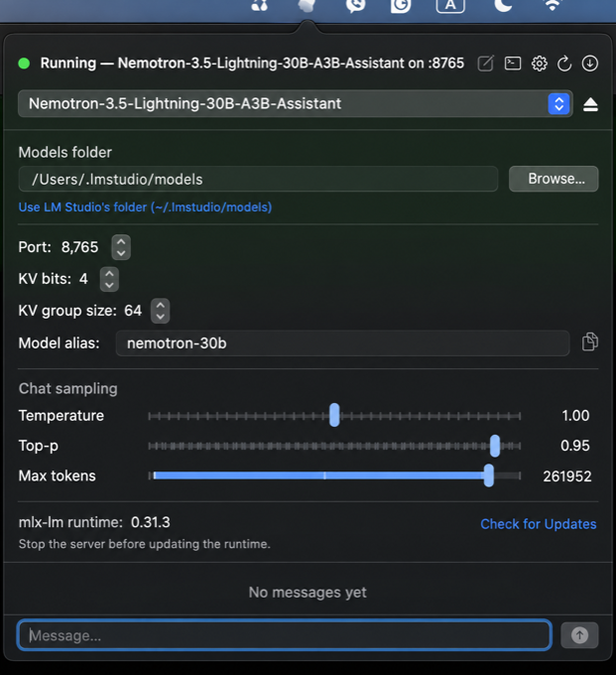Click Max tokens value 261952
Viewport: 616px width, 675px height.
click(x=567, y=476)
